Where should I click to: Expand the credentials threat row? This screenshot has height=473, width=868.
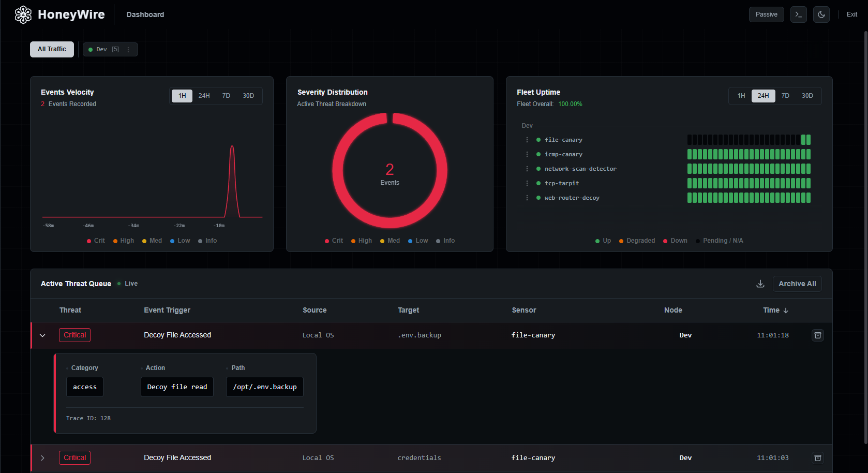[42, 458]
